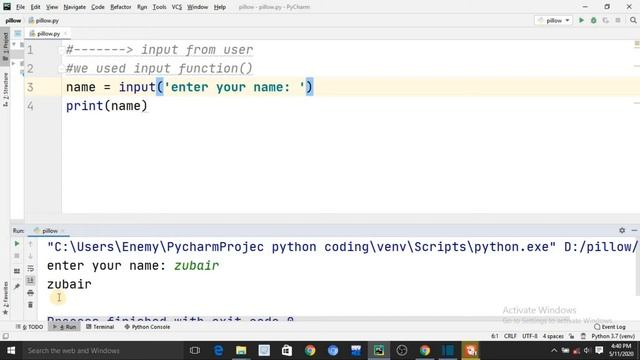Click down-the-stack-trace arrow in Run panel
Screen dimensions: 640x360
click(x=30, y=256)
